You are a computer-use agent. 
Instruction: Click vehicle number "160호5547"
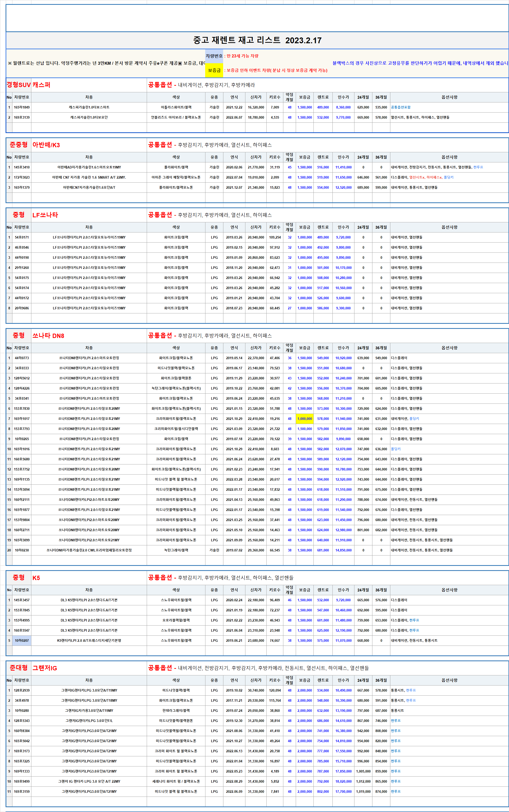pyautogui.click(x=22, y=630)
